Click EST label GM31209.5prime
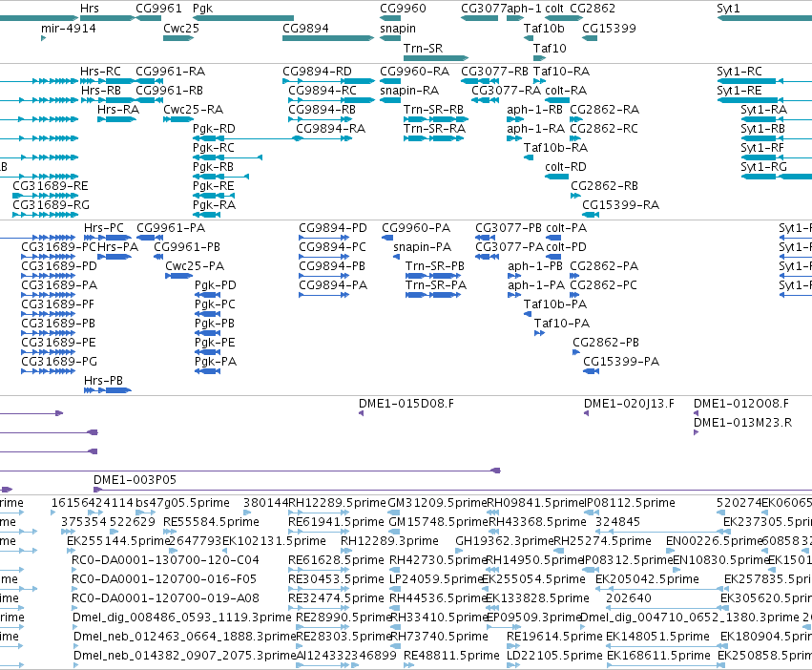Screen dimensions: 812x670 438,503
